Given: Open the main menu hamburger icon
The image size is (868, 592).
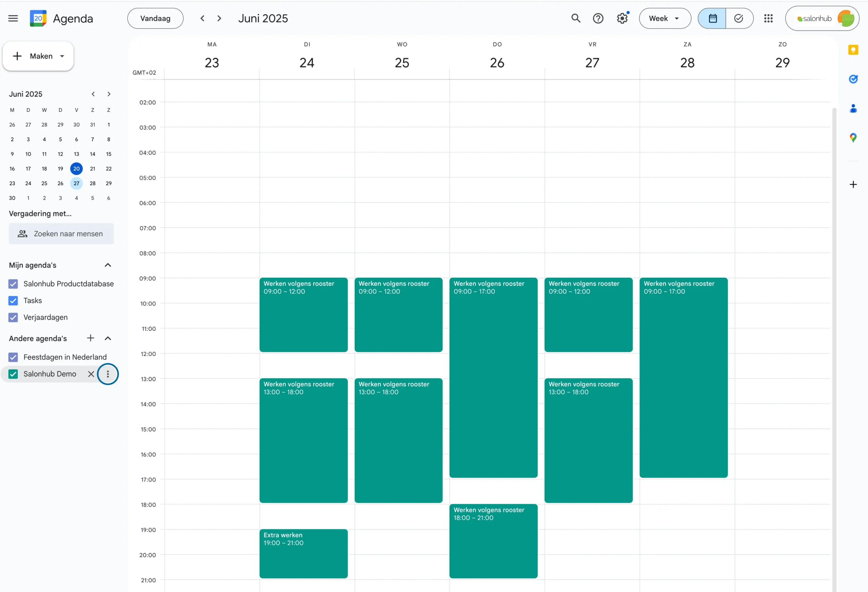Looking at the screenshot, I should pyautogui.click(x=13, y=18).
